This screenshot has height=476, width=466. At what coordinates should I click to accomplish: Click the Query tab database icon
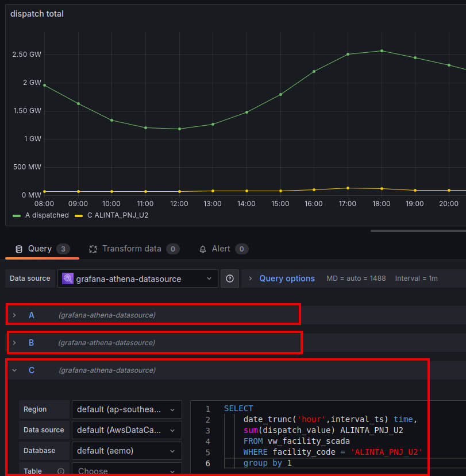click(19, 249)
